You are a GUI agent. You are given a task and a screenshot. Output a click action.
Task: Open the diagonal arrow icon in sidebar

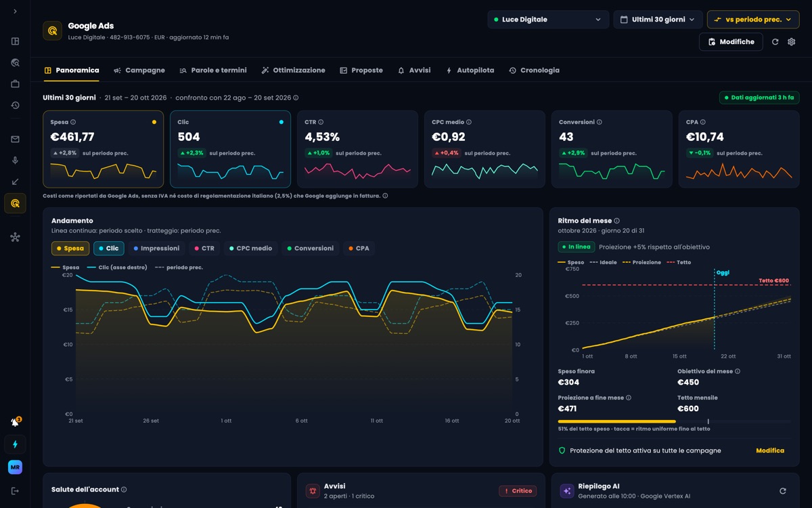(x=15, y=182)
